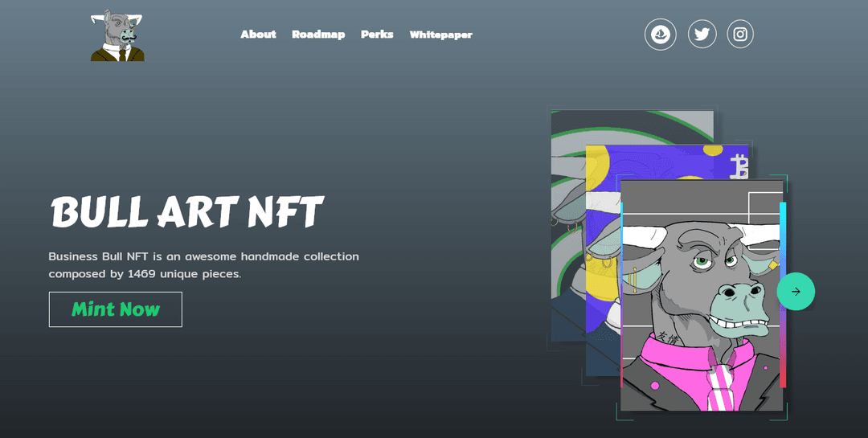
Task: Open the OpenSea sailboat icon link
Action: click(660, 35)
